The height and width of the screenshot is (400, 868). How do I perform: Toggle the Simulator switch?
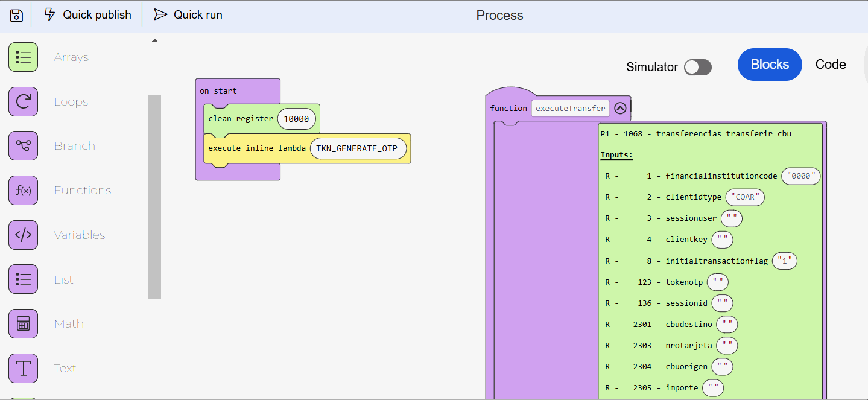(698, 67)
